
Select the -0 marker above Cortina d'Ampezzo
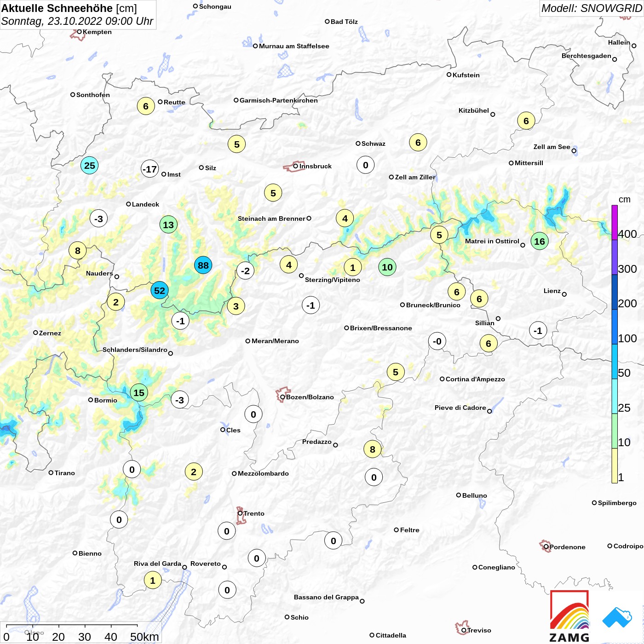[437, 341]
